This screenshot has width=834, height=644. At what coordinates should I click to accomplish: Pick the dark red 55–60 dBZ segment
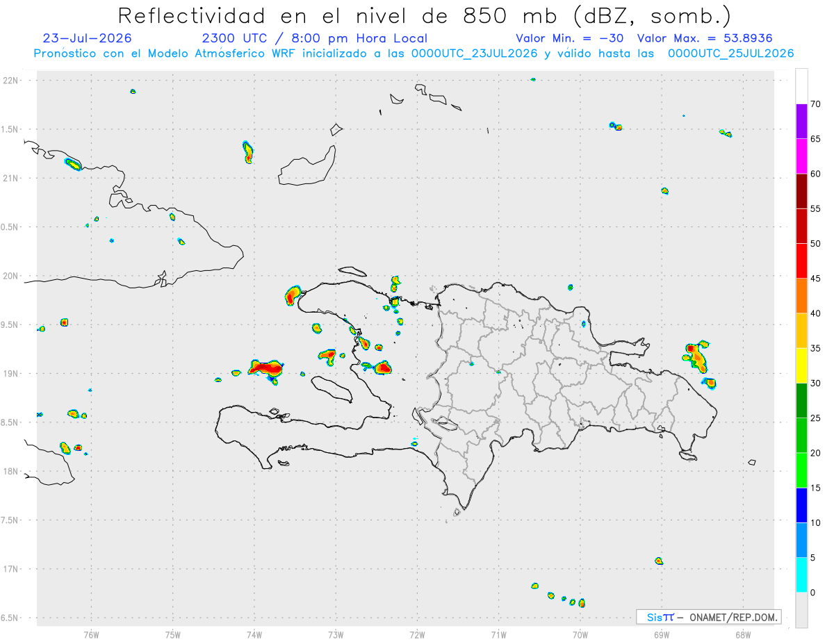pyautogui.click(x=801, y=191)
